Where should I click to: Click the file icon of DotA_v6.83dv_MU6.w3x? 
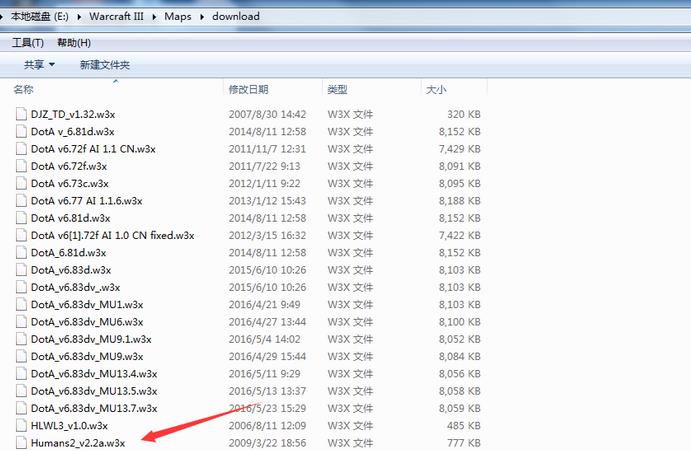click(x=21, y=322)
